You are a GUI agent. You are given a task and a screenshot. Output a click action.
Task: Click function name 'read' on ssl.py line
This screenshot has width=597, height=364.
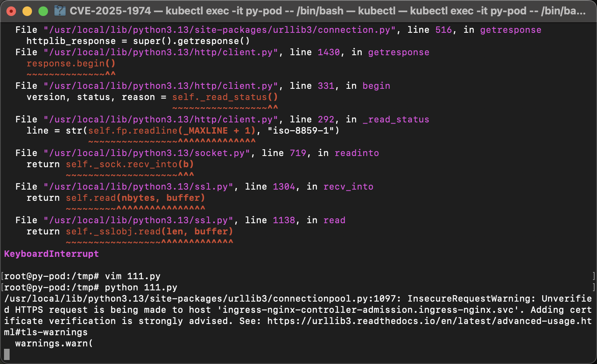point(334,220)
